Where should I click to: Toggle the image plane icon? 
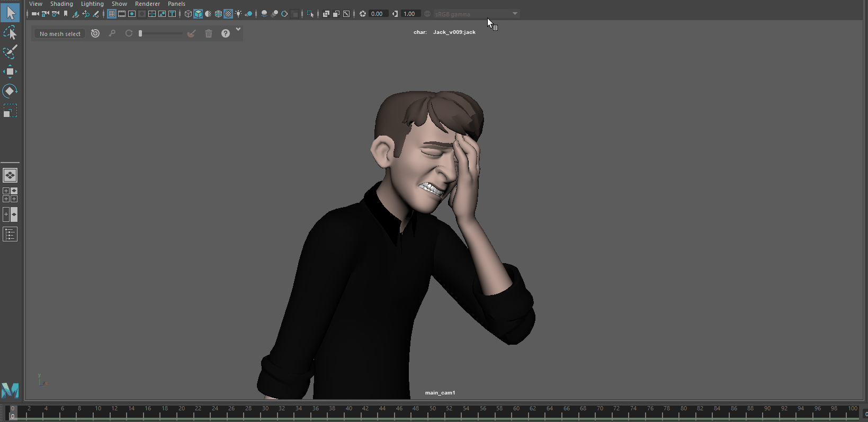(x=76, y=14)
